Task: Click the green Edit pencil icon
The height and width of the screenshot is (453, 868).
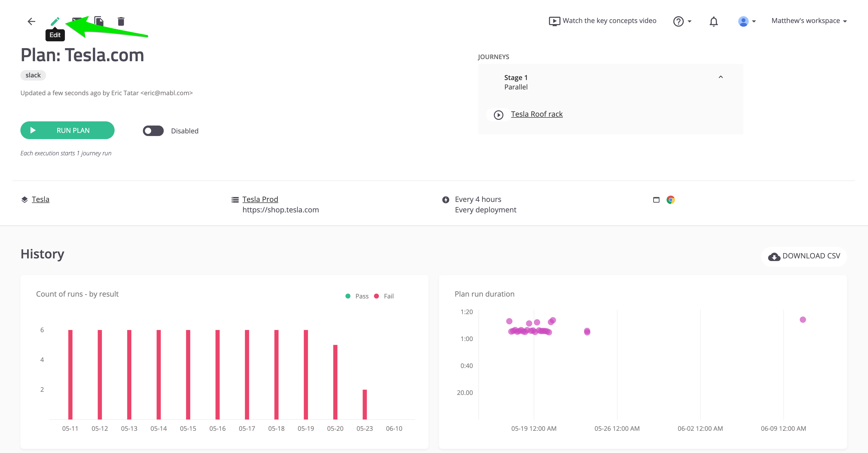Action: pyautogui.click(x=55, y=21)
